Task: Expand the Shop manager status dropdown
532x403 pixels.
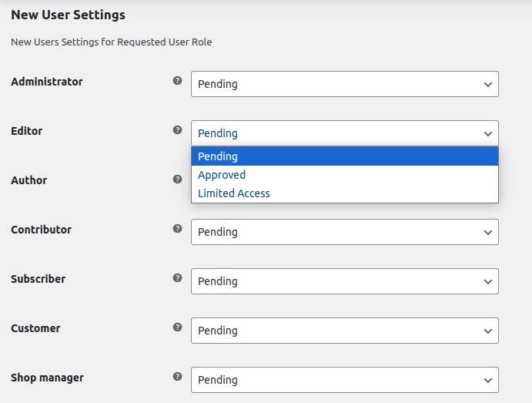Action: (344, 380)
